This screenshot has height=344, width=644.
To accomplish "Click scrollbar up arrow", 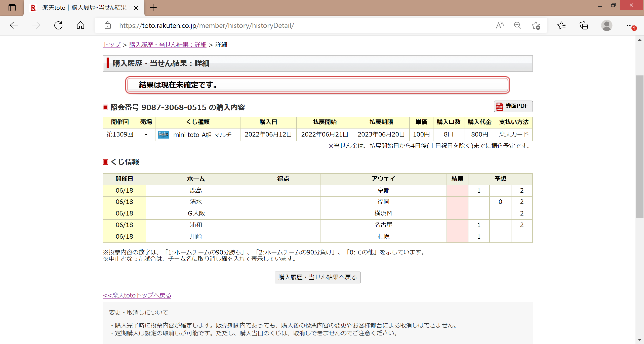I will tap(639, 40).
